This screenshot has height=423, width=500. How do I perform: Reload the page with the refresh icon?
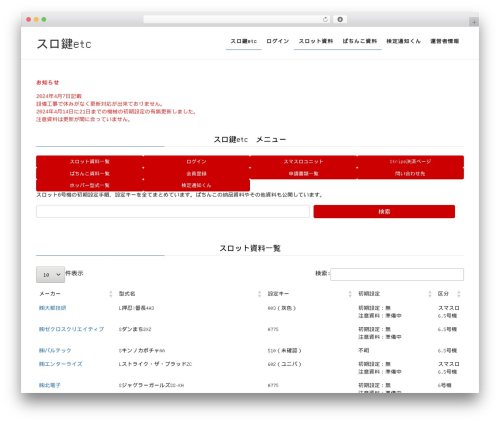pyautogui.click(x=325, y=19)
